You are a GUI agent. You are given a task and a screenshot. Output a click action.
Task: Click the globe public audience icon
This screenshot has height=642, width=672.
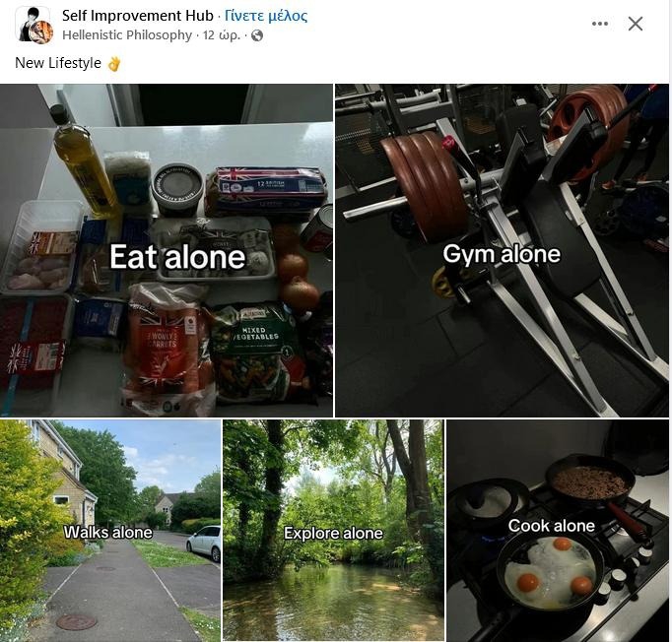[x=257, y=35]
